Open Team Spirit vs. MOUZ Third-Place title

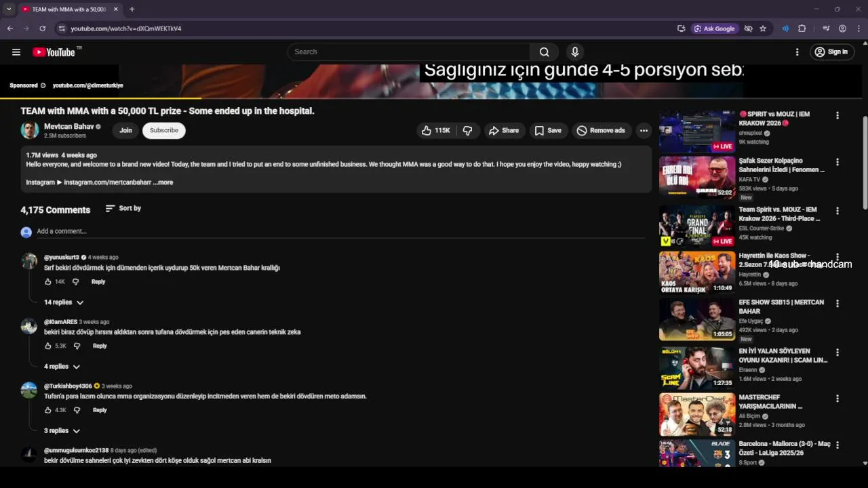[780, 214]
